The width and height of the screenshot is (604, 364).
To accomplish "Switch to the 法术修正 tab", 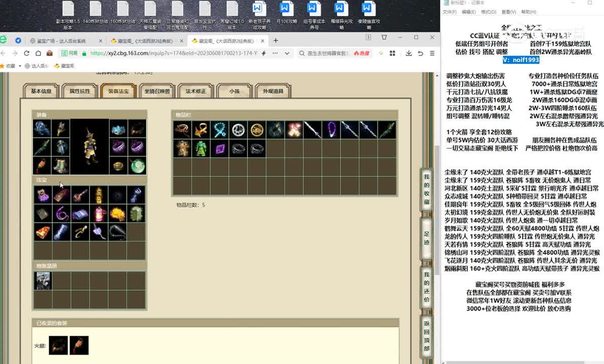I will (x=196, y=91).
